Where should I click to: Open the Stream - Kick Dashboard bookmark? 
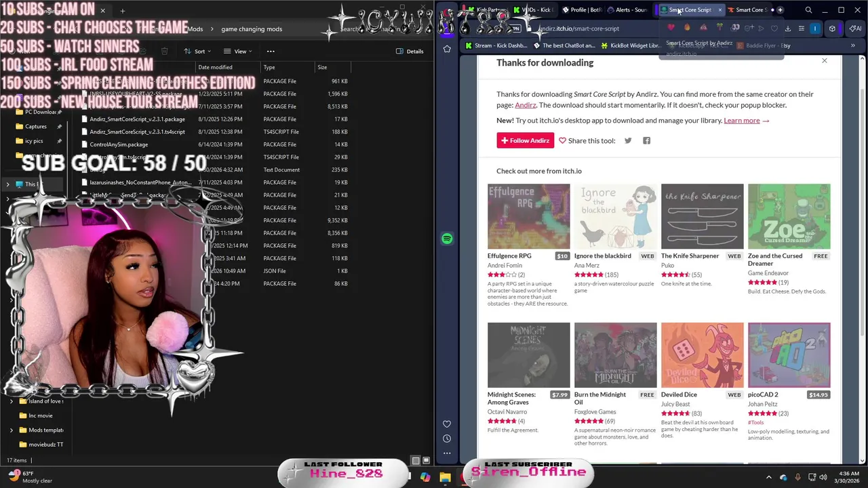pos(496,45)
